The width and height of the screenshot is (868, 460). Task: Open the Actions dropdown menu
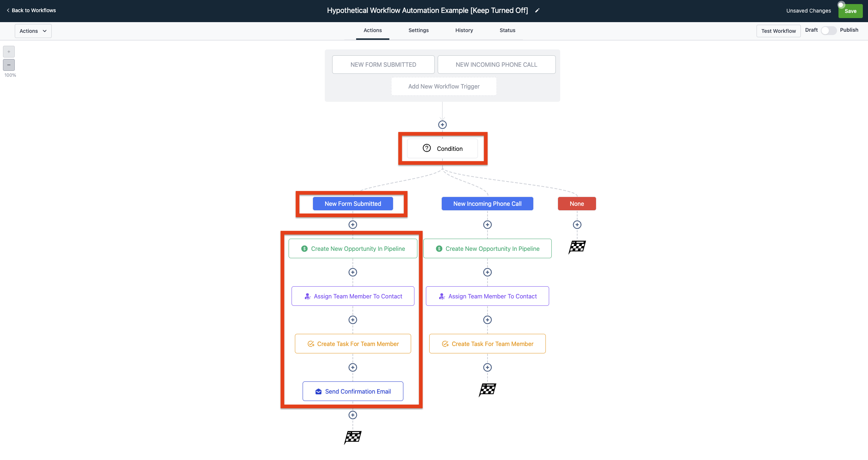pos(33,31)
